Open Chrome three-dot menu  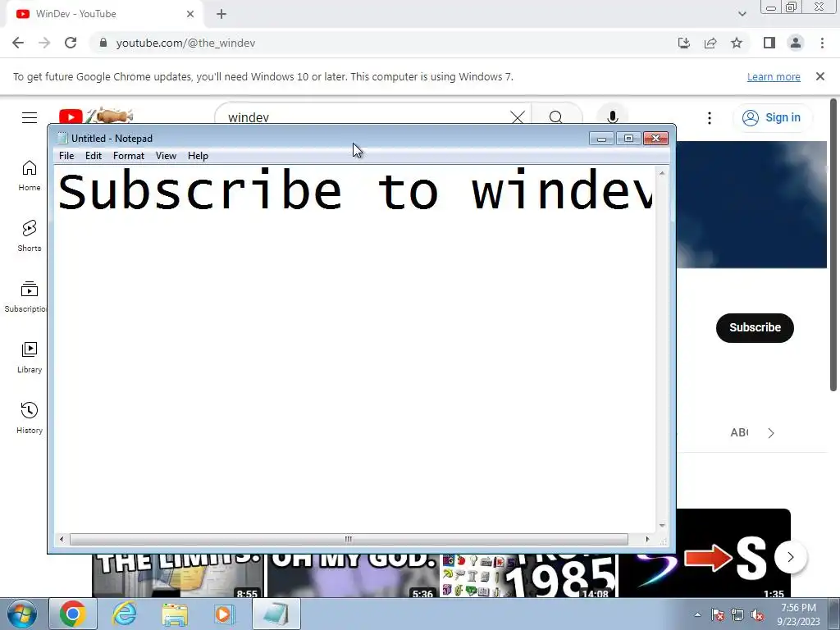822,43
